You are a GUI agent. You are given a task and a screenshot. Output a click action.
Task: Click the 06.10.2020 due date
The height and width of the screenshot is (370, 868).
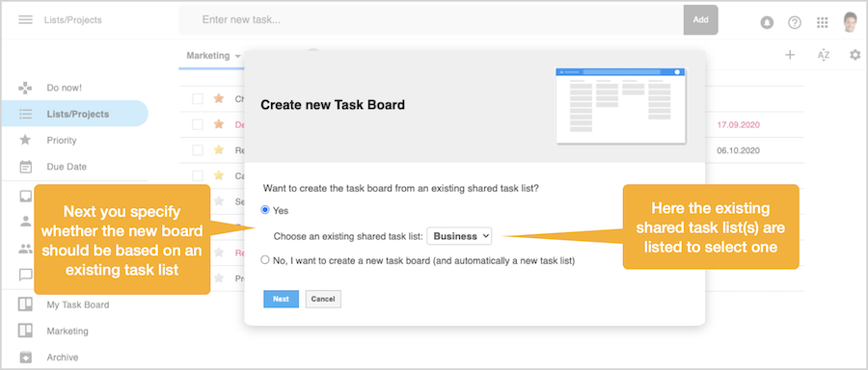coord(739,150)
